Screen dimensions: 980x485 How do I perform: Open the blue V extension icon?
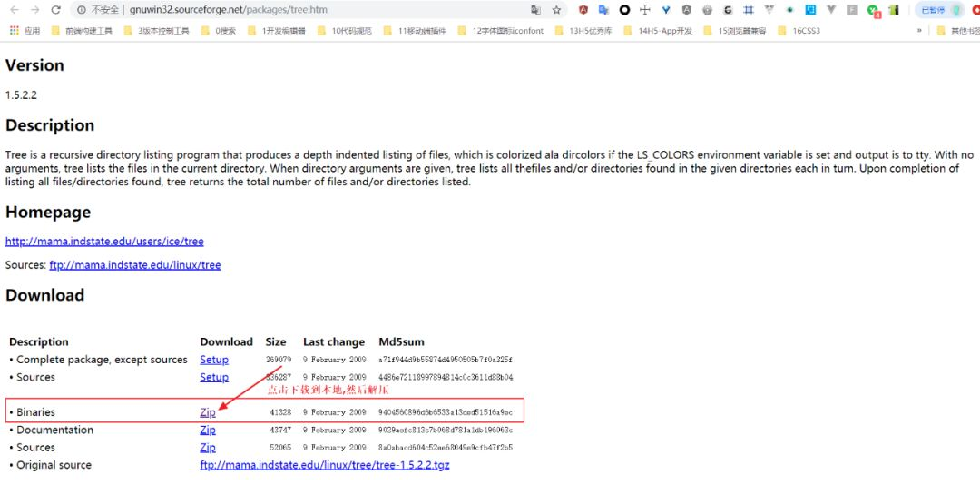pyautogui.click(x=666, y=10)
